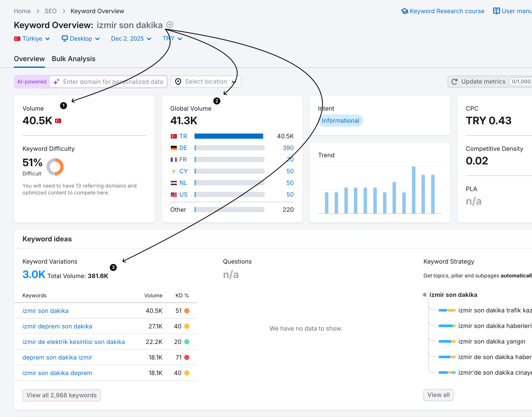Viewport: 532px width, 417px height.
Task: Click the Germany flag in Global Volume
Action: point(174,148)
